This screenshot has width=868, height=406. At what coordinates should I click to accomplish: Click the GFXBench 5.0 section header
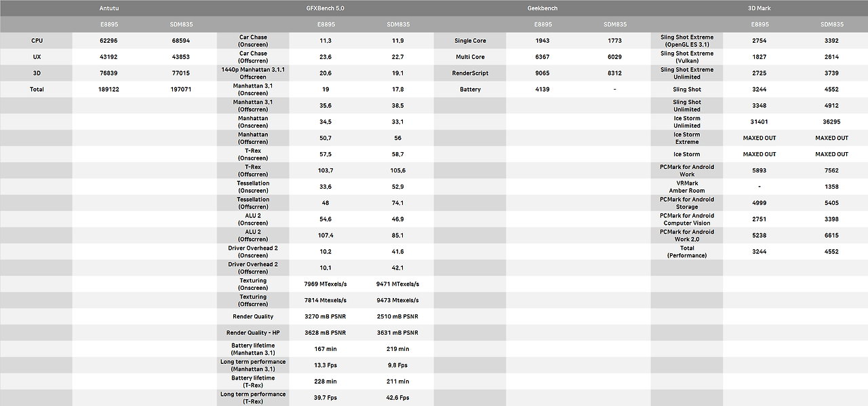tap(325, 8)
